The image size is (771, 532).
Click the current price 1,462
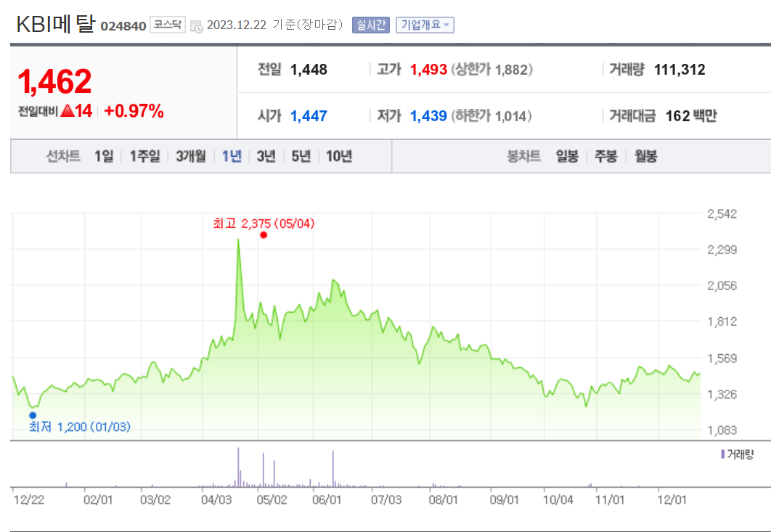coord(54,81)
